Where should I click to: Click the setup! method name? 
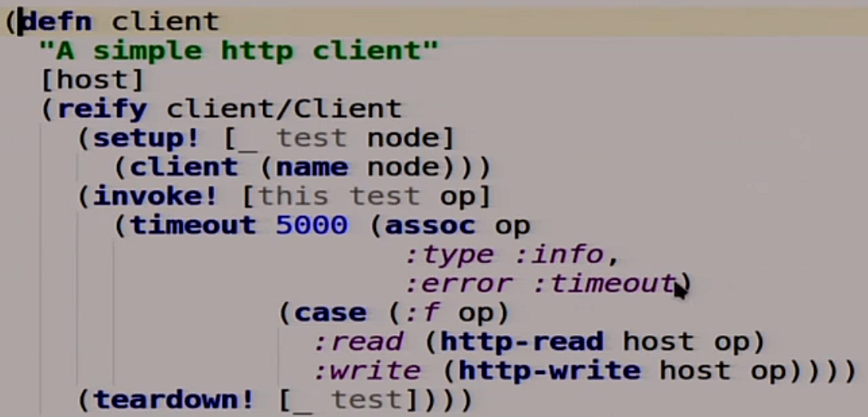146,138
